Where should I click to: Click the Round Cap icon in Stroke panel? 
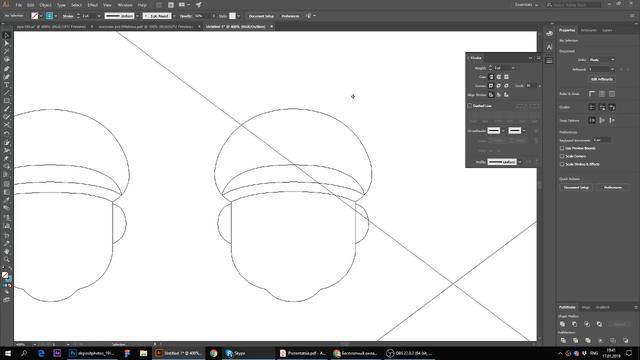[498, 77]
